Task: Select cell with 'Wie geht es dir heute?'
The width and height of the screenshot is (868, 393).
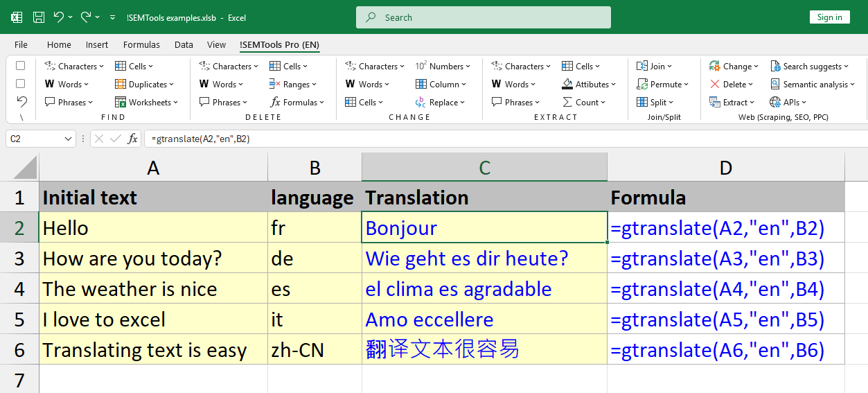Action: pyautogui.click(x=484, y=259)
